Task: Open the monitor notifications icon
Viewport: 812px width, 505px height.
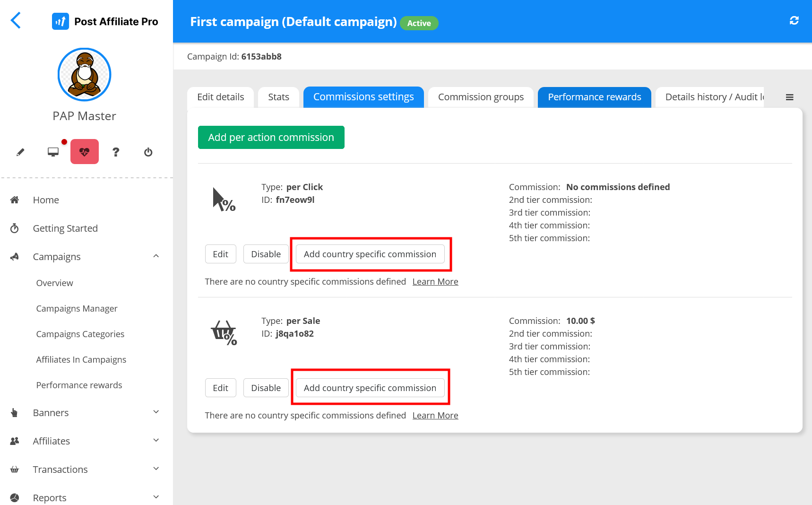Action: [53, 152]
